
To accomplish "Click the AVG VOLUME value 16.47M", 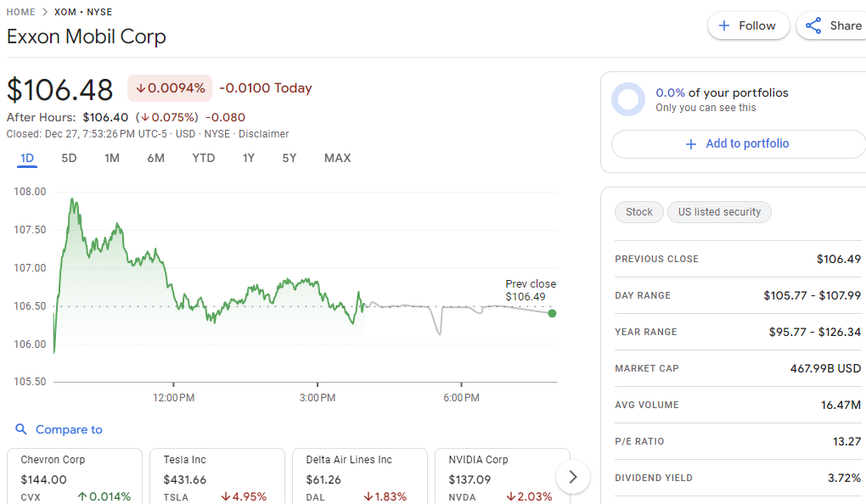I will 841,405.
